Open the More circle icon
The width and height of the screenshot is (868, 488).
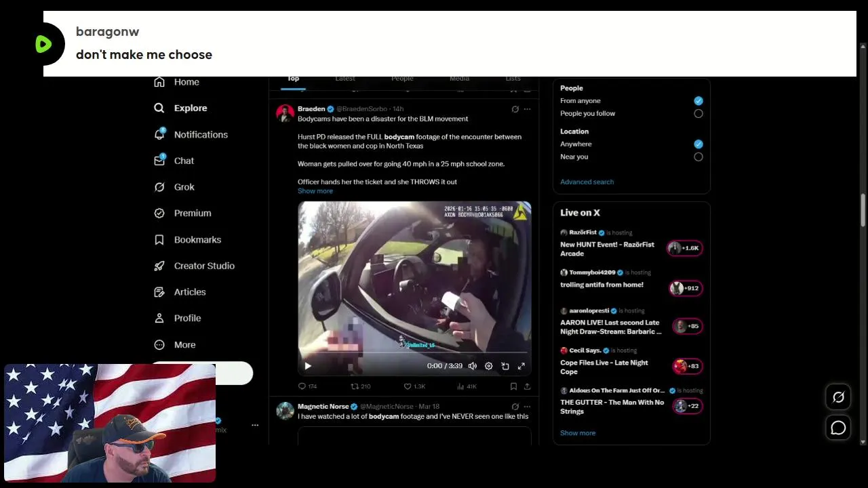159,344
